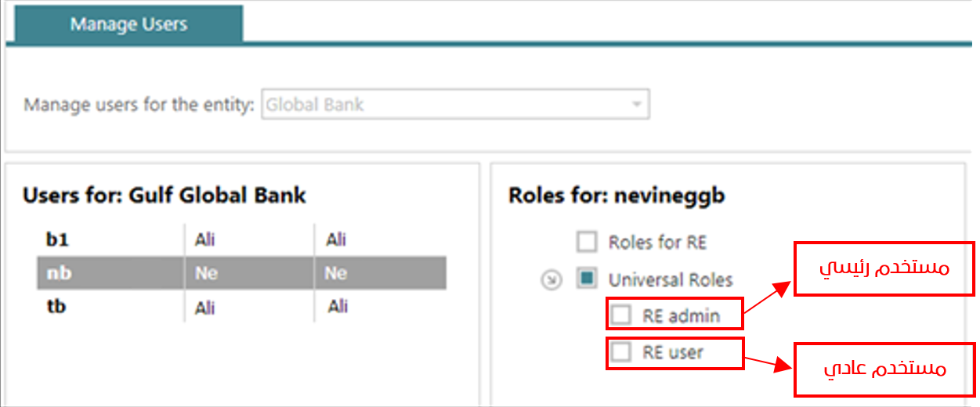Click the Arabic annotation box beside RE admin
The width and height of the screenshot is (980, 407).
(x=884, y=268)
